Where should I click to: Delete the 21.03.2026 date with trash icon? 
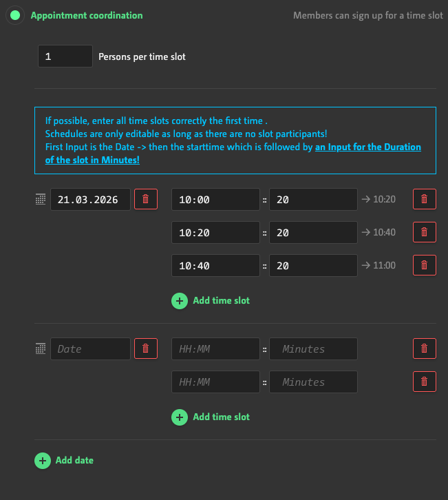click(146, 199)
